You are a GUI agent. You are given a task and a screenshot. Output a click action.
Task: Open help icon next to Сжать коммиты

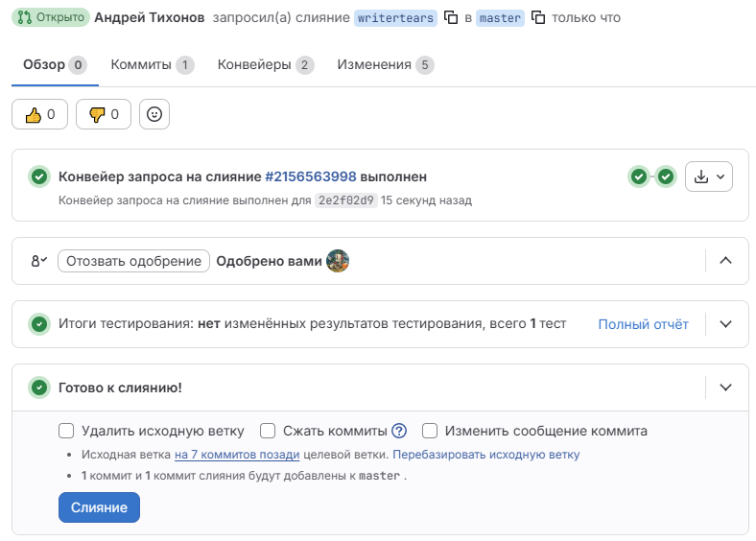tap(399, 431)
